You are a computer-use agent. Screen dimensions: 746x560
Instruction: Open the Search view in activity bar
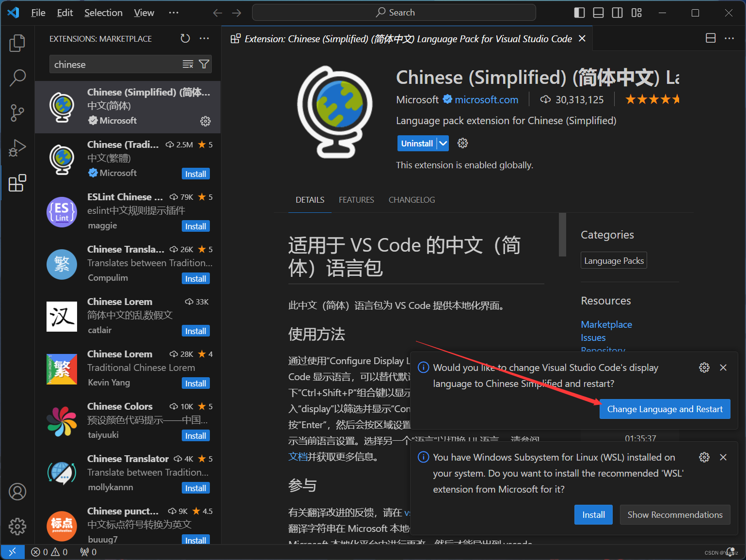17,78
